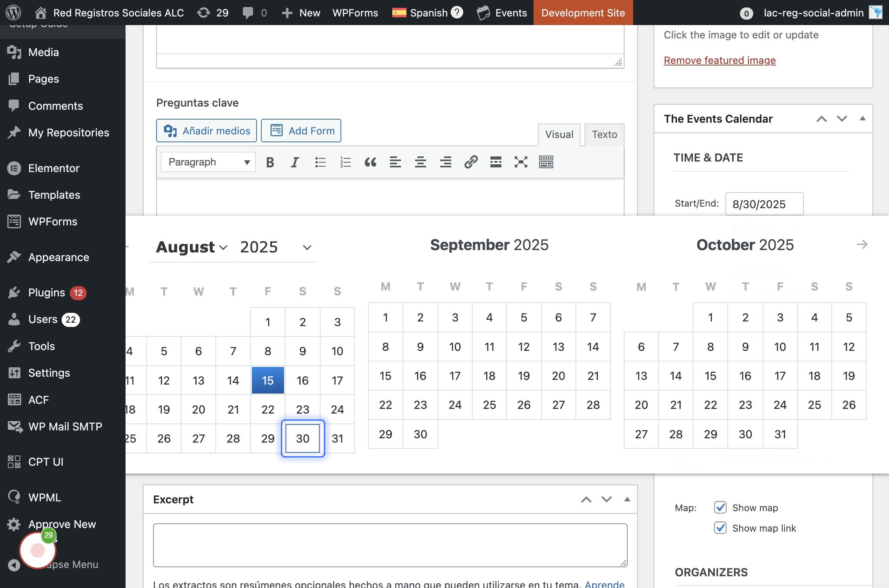Screen dimensions: 889x588
Task: Select September 18 in the calendar
Action: 489,376
